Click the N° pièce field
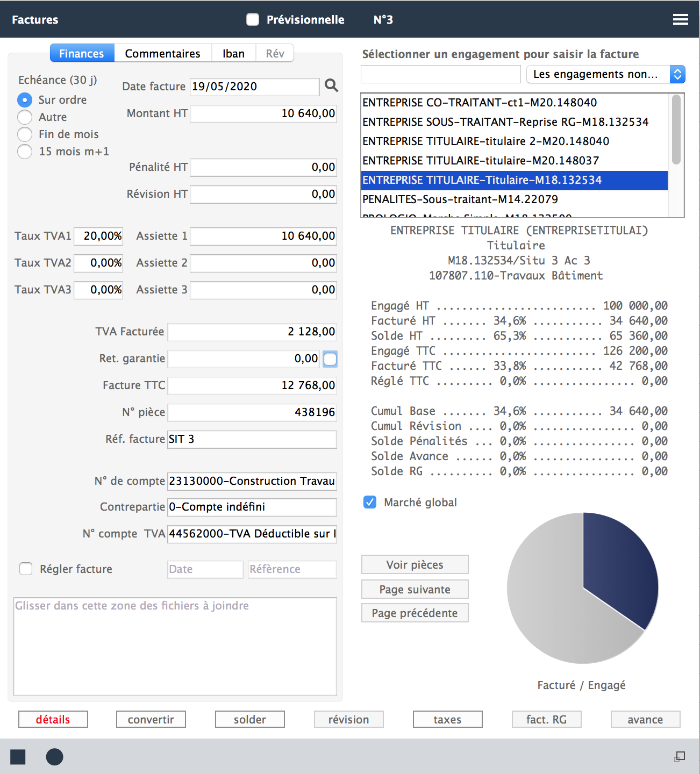The width and height of the screenshot is (700, 774). [x=252, y=412]
